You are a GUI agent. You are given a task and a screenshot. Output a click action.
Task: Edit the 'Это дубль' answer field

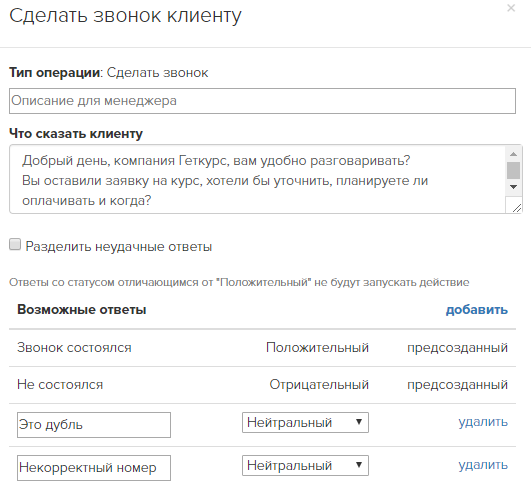[94, 425]
